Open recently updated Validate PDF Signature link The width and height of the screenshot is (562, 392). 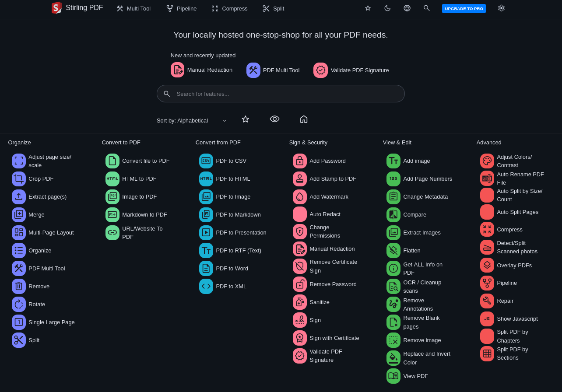click(351, 70)
